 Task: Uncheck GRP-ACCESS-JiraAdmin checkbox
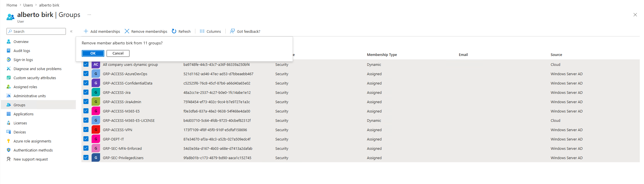click(x=86, y=102)
